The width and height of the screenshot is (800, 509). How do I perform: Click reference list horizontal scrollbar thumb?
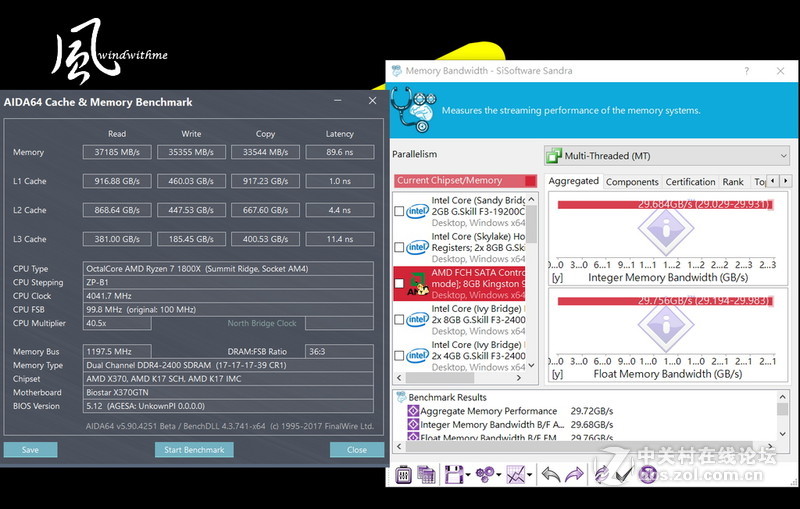point(440,378)
